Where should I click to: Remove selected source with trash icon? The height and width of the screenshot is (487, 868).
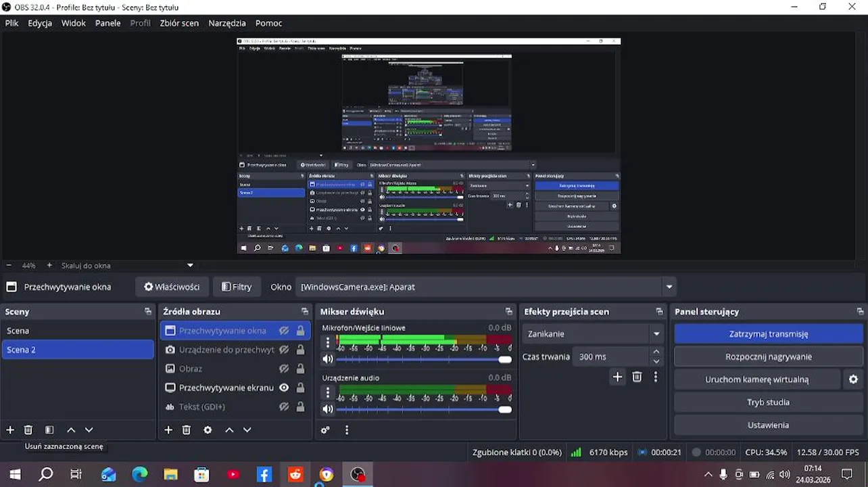pos(187,430)
